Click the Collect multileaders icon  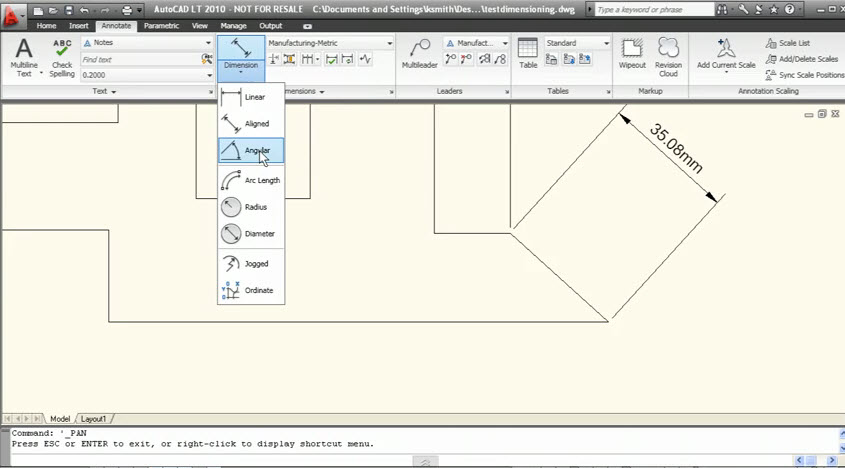click(x=501, y=59)
